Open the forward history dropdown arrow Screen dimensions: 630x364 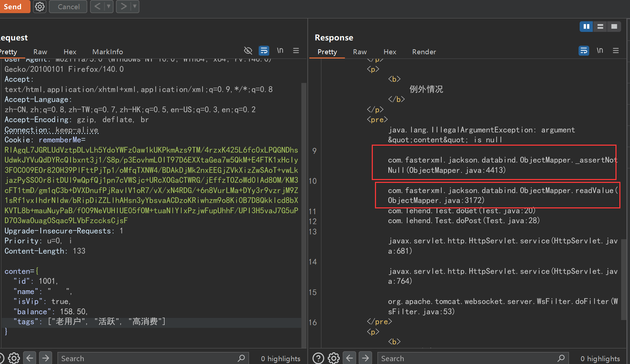click(x=135, y=6)
